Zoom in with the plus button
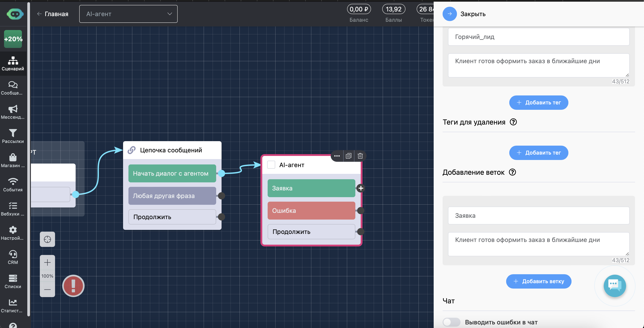This screenshot has height=328, width=644. (x=47, y=262)
